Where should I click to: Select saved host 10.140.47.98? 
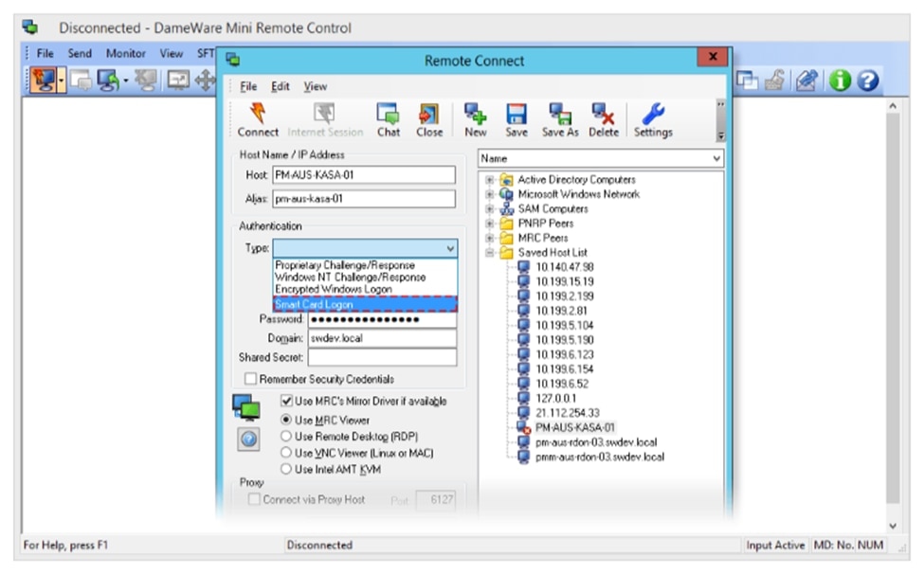(x=564, y=267)
